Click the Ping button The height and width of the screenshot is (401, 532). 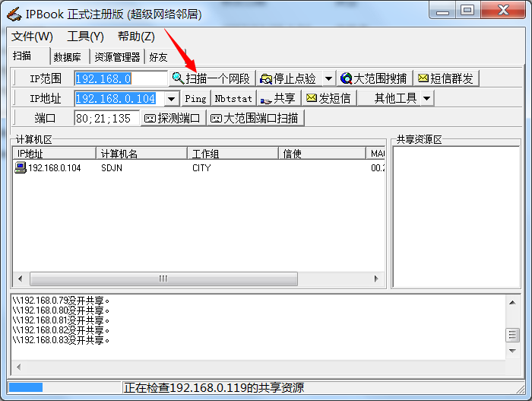tap(196, 99)
